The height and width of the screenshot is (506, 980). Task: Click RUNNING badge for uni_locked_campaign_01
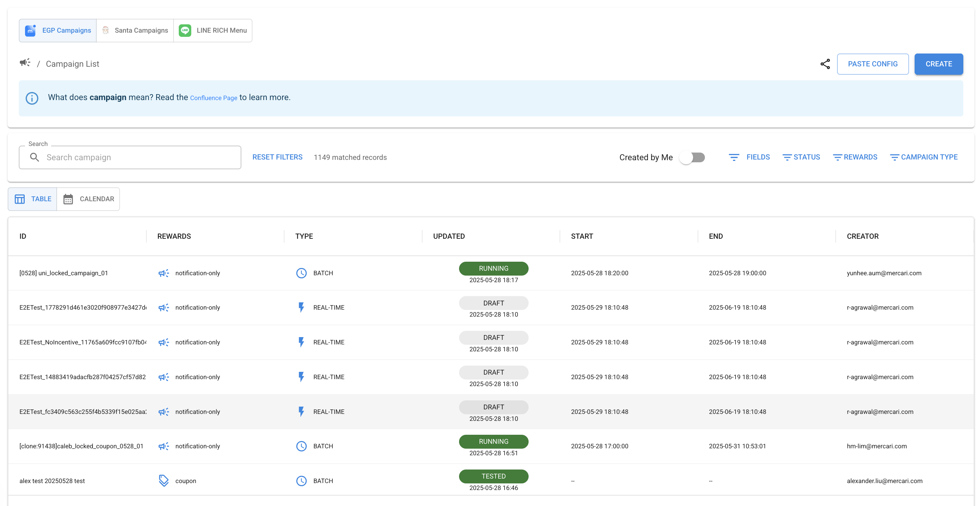[493, 268]
